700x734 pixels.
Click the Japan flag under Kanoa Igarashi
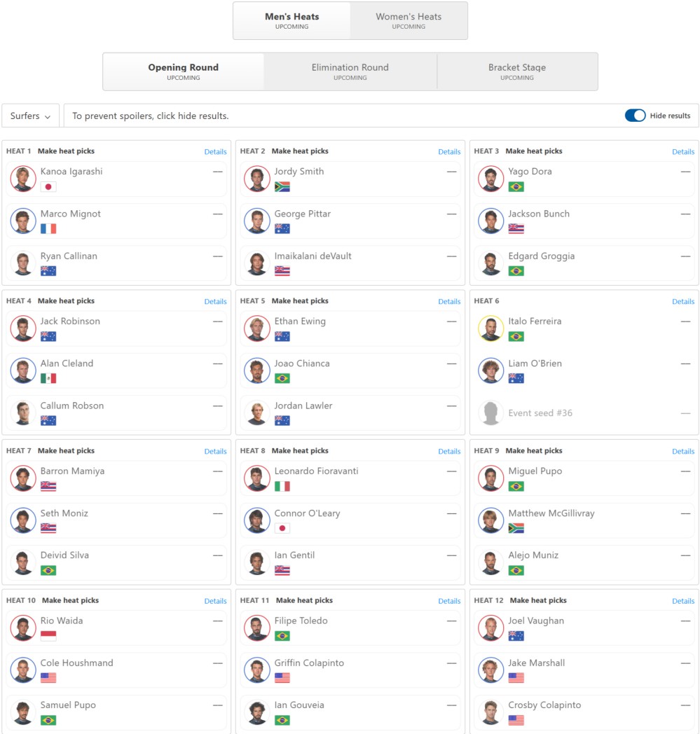(48, 187)
